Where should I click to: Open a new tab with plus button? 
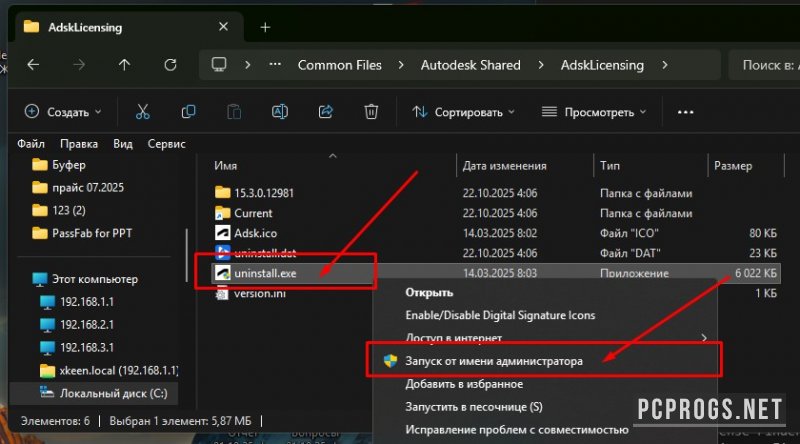point(265,27)
